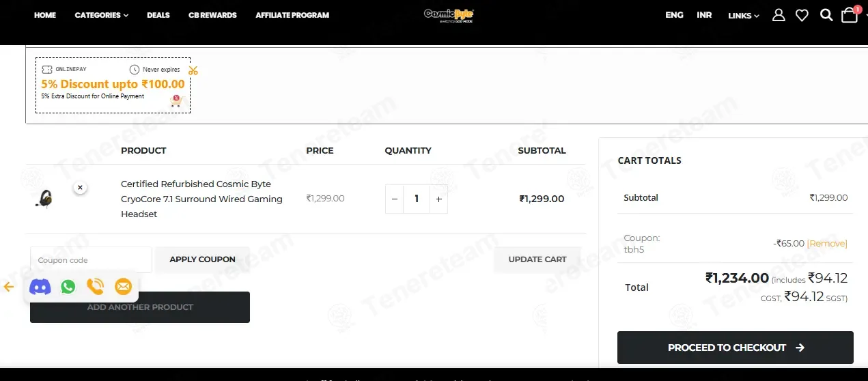Click the -₹65.00 coupon discount value

coord(789,243)
